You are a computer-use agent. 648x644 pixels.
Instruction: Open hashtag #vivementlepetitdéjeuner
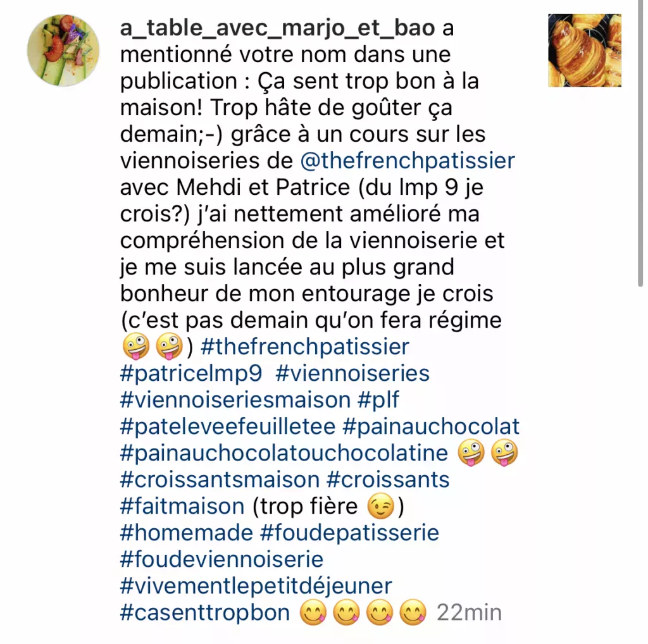point(256,586)
